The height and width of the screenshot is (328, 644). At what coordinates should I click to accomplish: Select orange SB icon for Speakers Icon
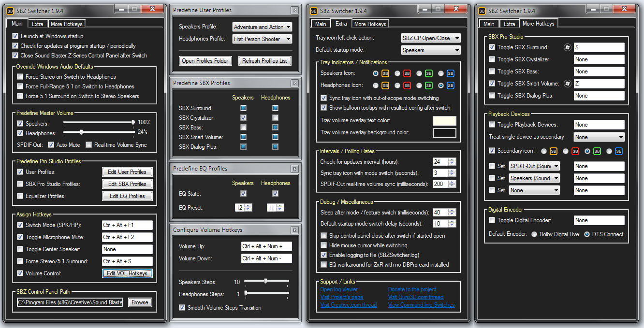pyautogui.click(x=385, y=73)
